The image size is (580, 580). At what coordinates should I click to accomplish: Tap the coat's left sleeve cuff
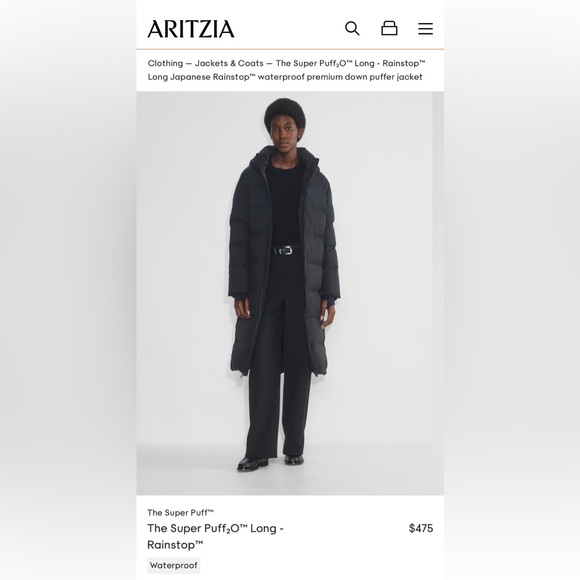point(240,295)
